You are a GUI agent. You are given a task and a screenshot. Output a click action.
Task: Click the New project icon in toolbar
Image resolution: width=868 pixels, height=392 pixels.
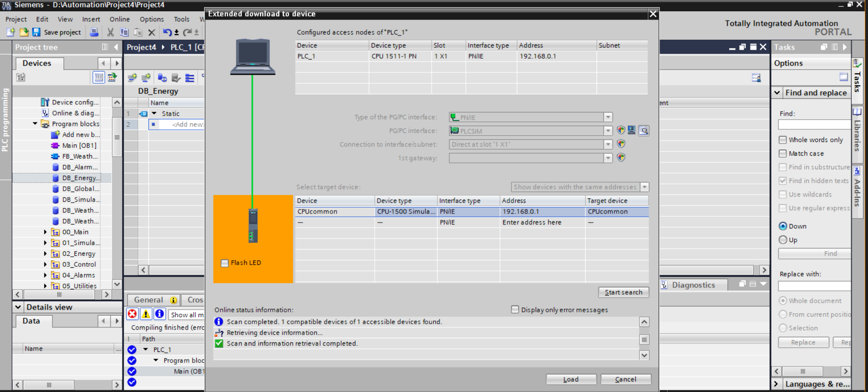tap(11, 32)
